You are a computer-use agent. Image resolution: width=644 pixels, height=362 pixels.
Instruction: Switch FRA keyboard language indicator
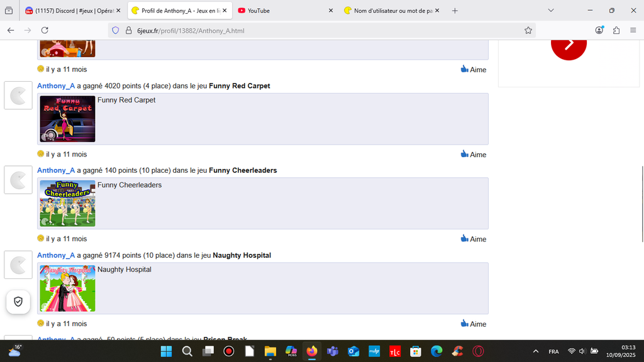point(553,351)
